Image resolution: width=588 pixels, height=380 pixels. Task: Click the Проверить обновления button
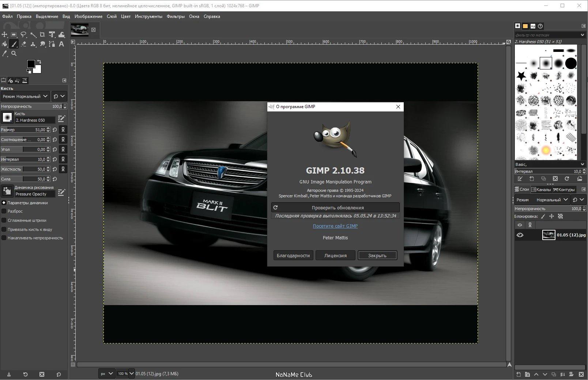point(335,208)
